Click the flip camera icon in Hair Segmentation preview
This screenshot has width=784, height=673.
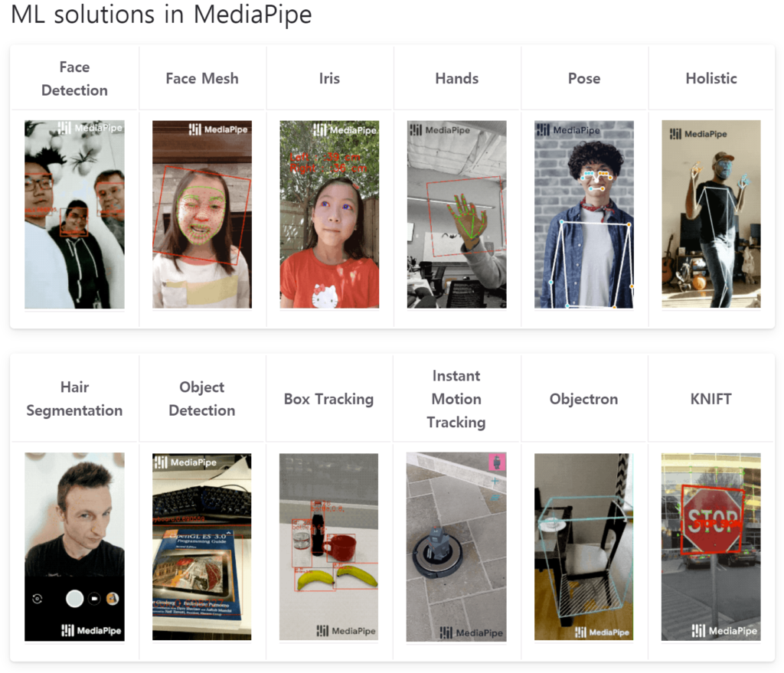pos(38,599)
